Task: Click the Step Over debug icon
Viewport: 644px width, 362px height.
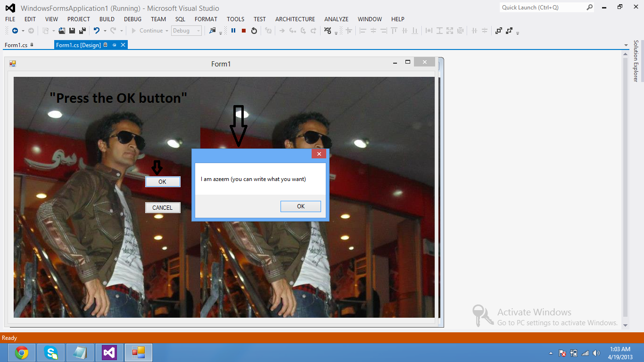Action: pyautogui.click(x=304, y=30)
